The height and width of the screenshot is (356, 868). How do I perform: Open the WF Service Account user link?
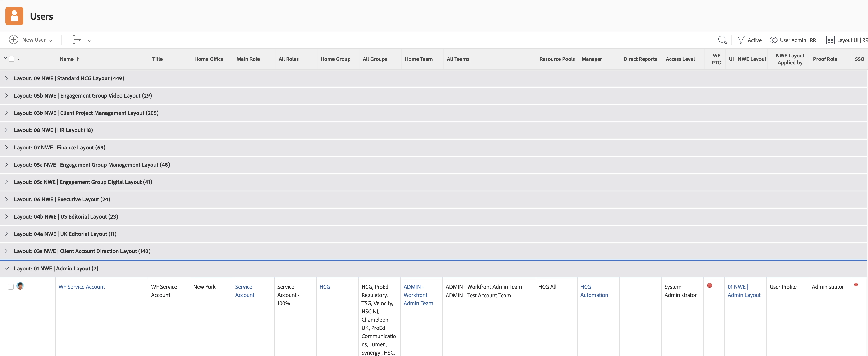pyautogui.click(x=82, y=287)
